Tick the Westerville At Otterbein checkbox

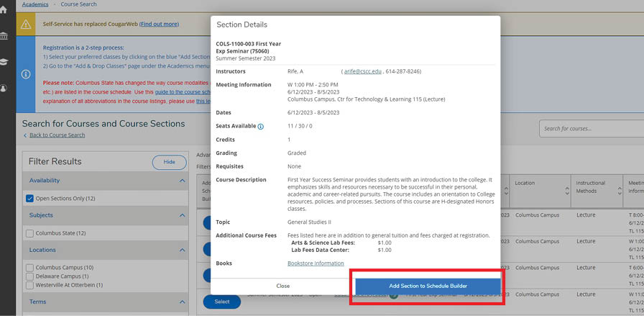[29, 285]
